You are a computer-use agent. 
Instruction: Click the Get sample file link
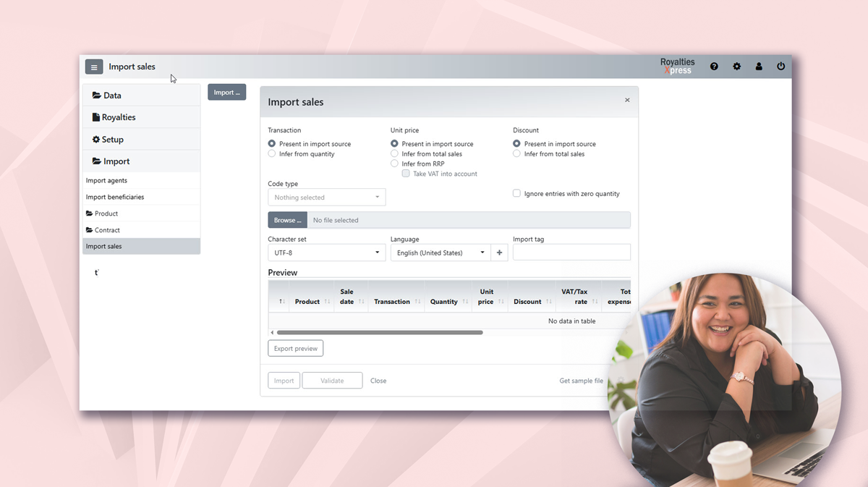coord(581,381)
